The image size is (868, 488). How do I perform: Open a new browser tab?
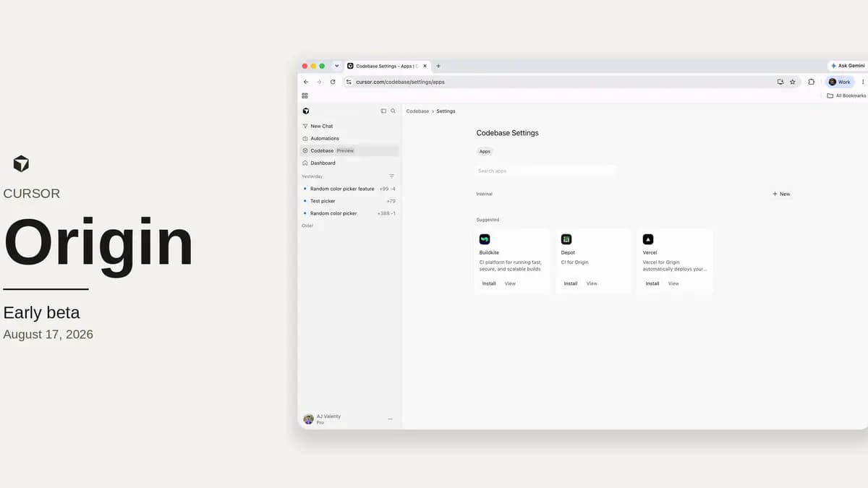pyautogui.click(x=438, y=66)
